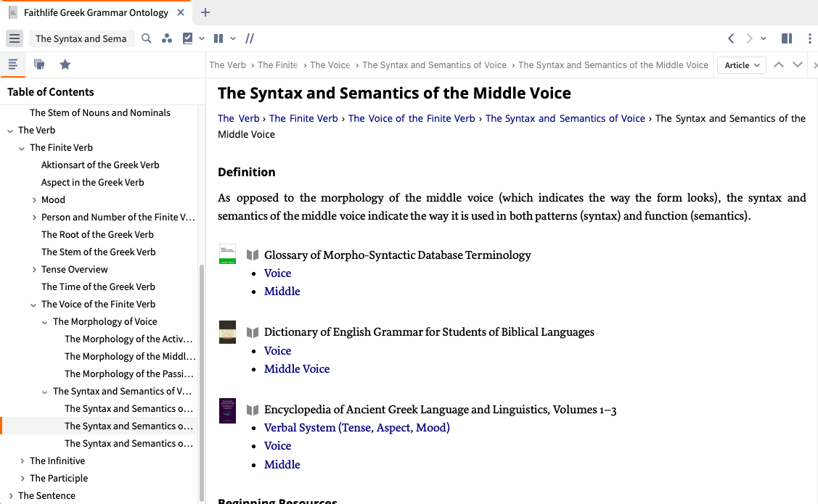Follow the Verbal System (Tense, Aspect, Mood) link
The image size is (818, 504).
coord(357,427)
